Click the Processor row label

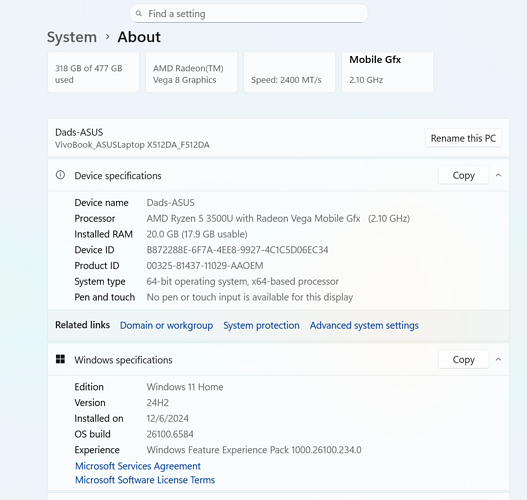click(x=95, y=218)
